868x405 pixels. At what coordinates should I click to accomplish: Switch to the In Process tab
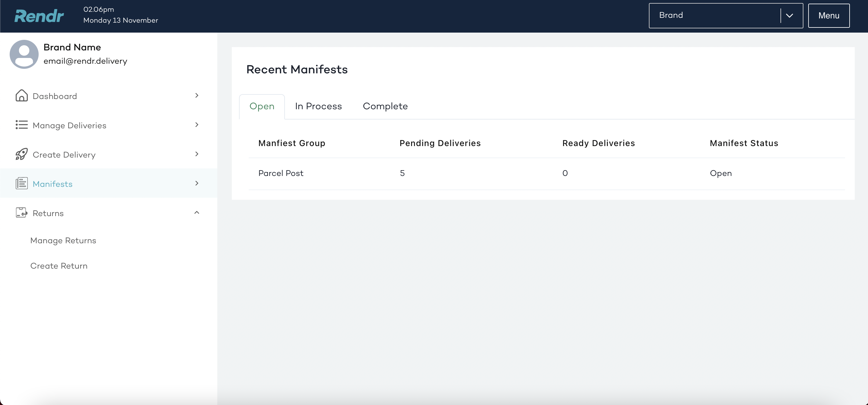coord(318,107)
